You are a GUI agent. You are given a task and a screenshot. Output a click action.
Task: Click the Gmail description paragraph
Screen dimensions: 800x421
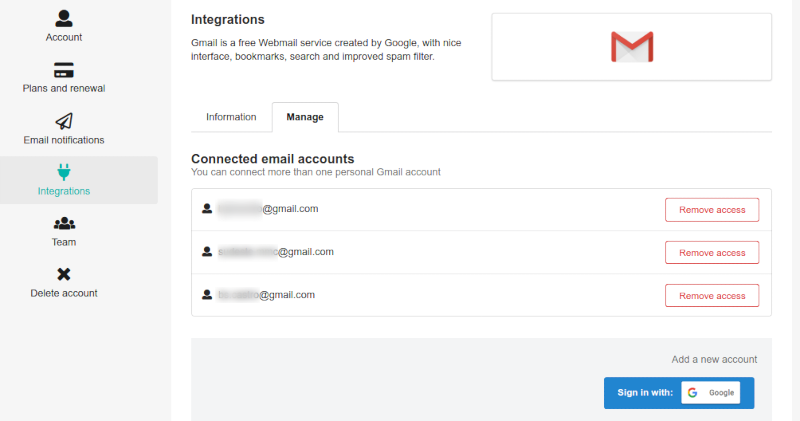coord(326,49)
